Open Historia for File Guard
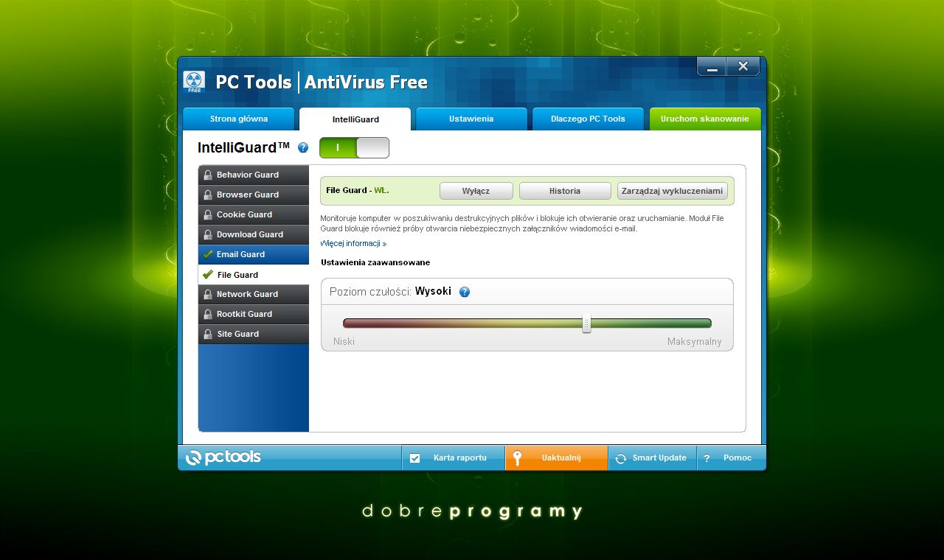This screenshot has width=944, height=560. pos(565,191)
